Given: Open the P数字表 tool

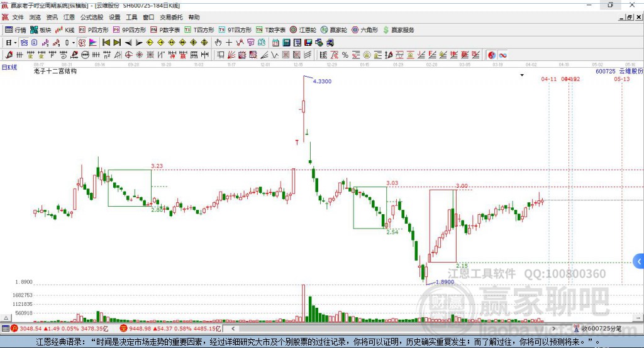Looking at the screenshot, I should (x=165, y=30).
